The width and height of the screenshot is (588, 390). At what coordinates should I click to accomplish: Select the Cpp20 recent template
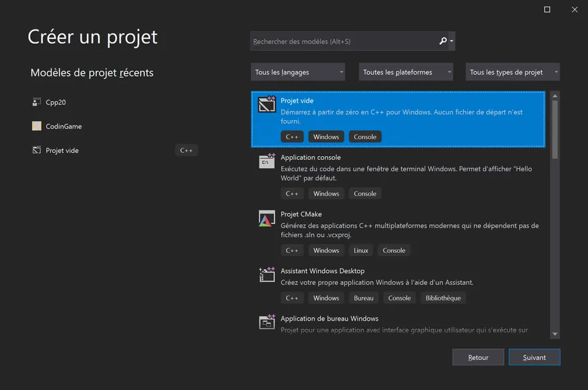coord(56,103)
